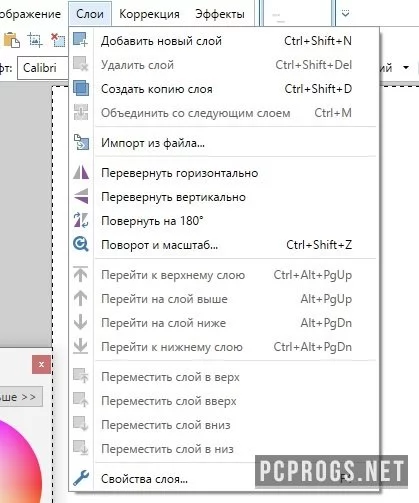Image resolution: width=419 pixels, height=503 pixels.
Task: Click Переместить слой вниз
Action: (x=224, y=425)
